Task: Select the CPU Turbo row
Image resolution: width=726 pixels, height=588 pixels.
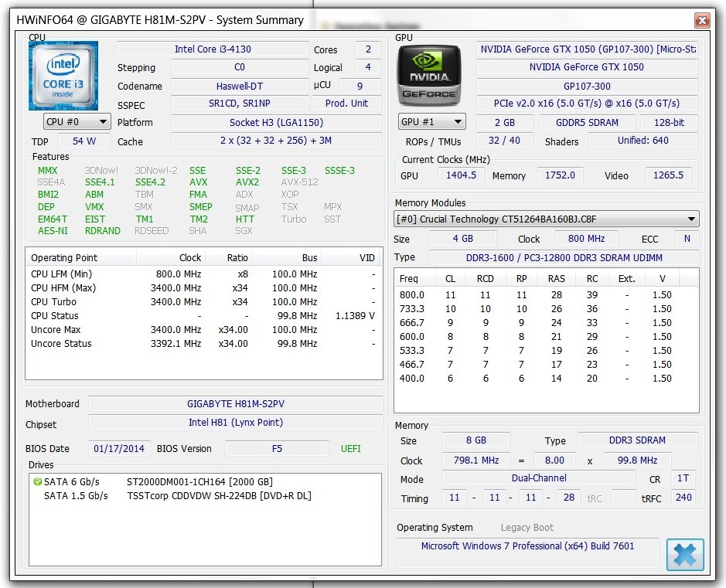Action: [x=203, y=302]
